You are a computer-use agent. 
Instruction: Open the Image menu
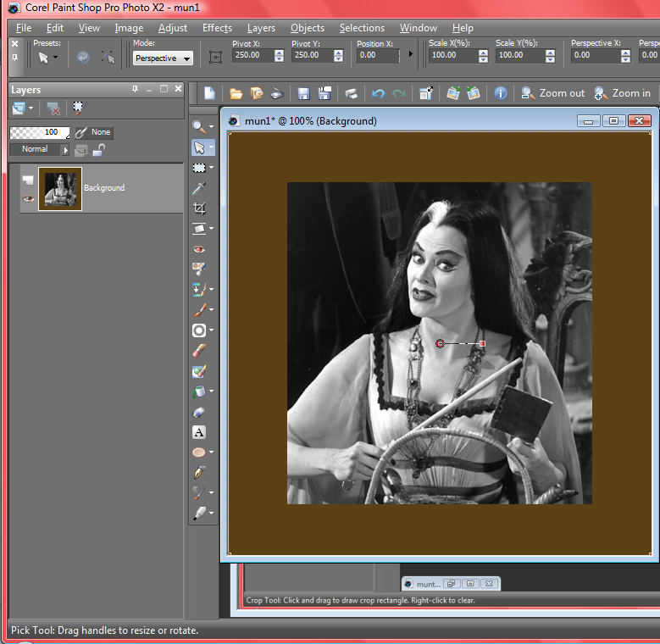[x=129, y=28]
